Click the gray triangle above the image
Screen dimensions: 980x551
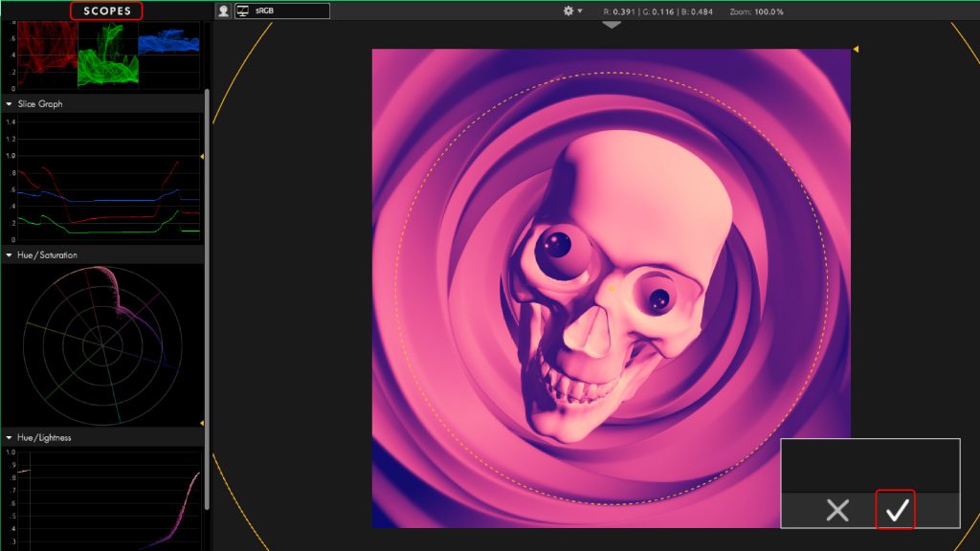pos(612,26)
